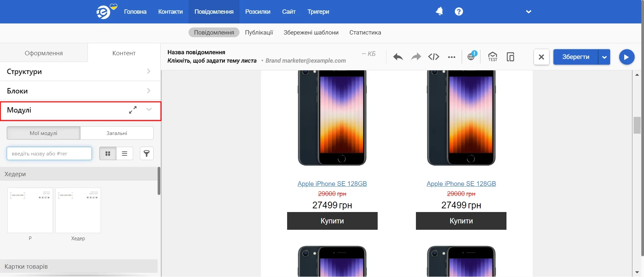Open Контакти in the top navigation
Viewport: 644px width, 277px height.
point(170,12)
